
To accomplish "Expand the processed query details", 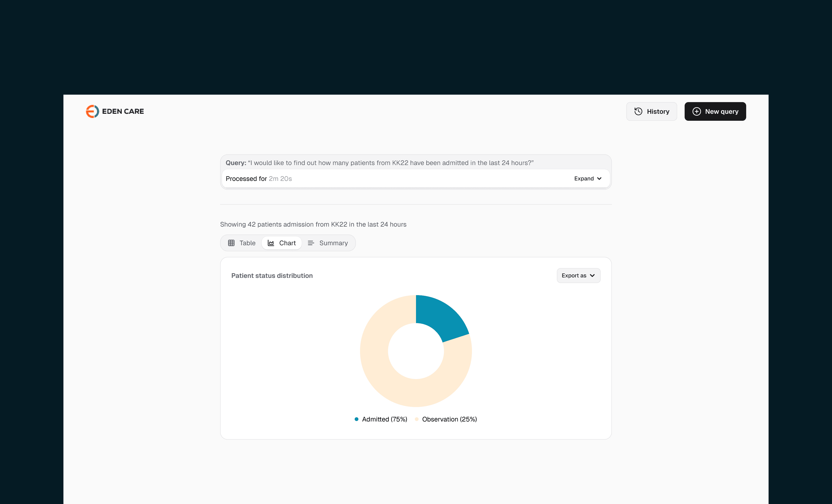I will click(x=588, y=179).
